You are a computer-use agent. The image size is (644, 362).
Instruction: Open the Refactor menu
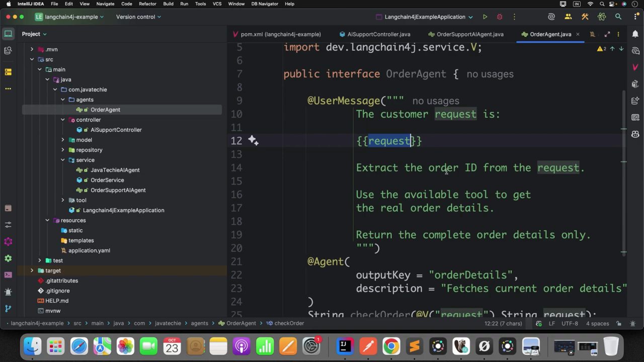147,4
